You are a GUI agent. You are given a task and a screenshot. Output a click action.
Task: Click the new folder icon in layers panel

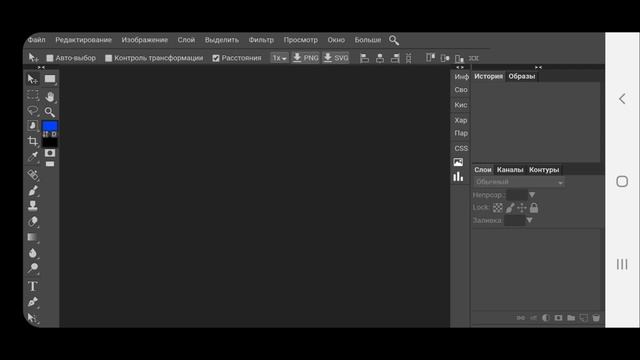[571, 318]
